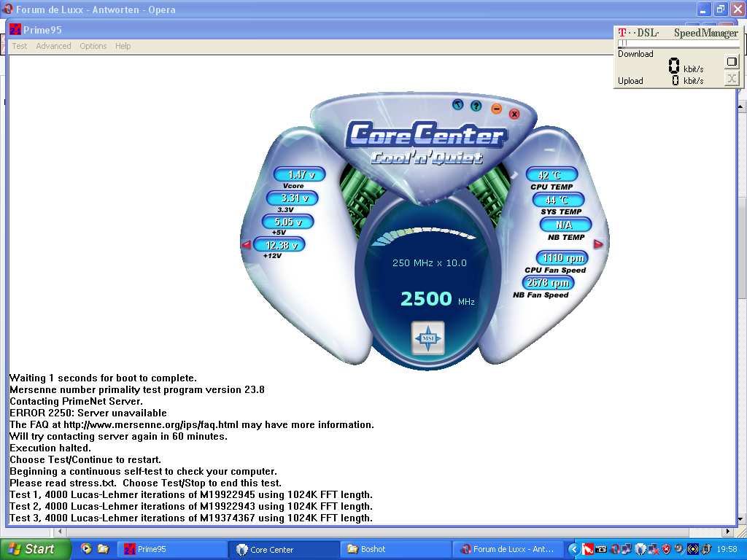The image size is (747, 560).
Task: Click the disconnected network tray icon
Action: tap(653, 549)
